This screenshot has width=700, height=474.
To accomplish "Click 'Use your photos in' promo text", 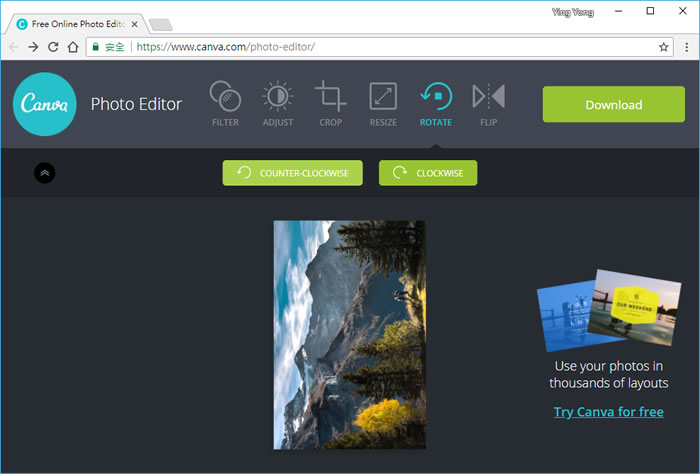I will click(x=608, y=366).
